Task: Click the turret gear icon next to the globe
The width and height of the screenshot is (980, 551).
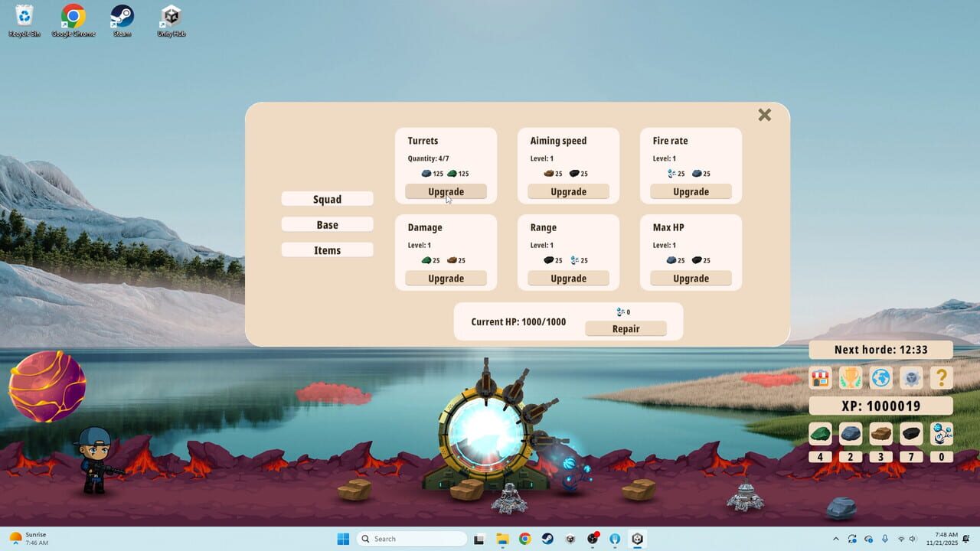Action: point(911,377)
